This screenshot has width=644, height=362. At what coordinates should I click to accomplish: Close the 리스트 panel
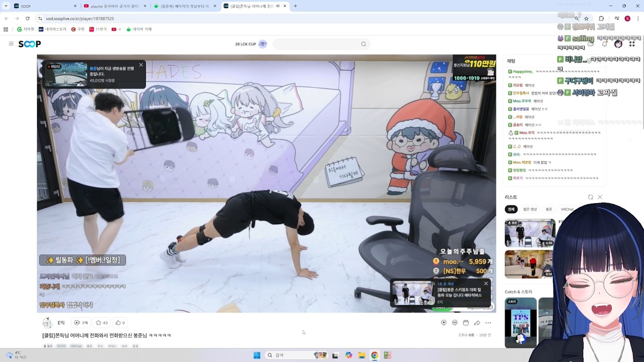(x=600, y=197)
